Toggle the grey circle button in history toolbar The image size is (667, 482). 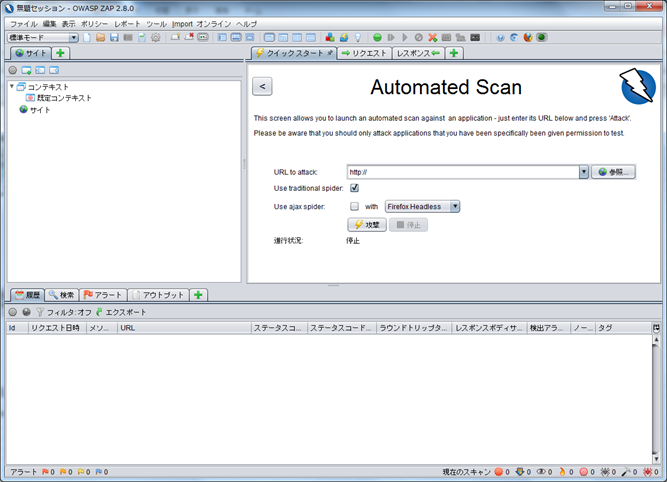click(13, 312)
